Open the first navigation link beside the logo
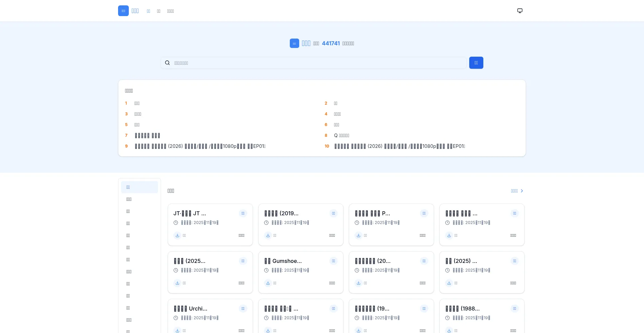 [x=148, y=11]
